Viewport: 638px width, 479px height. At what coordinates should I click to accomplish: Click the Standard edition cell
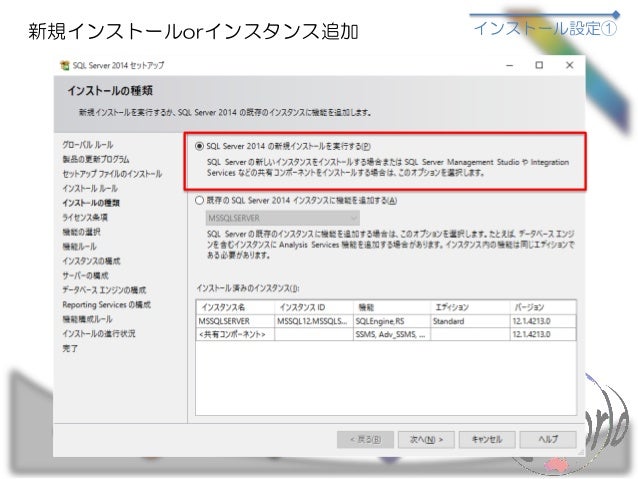click(470, 321)
